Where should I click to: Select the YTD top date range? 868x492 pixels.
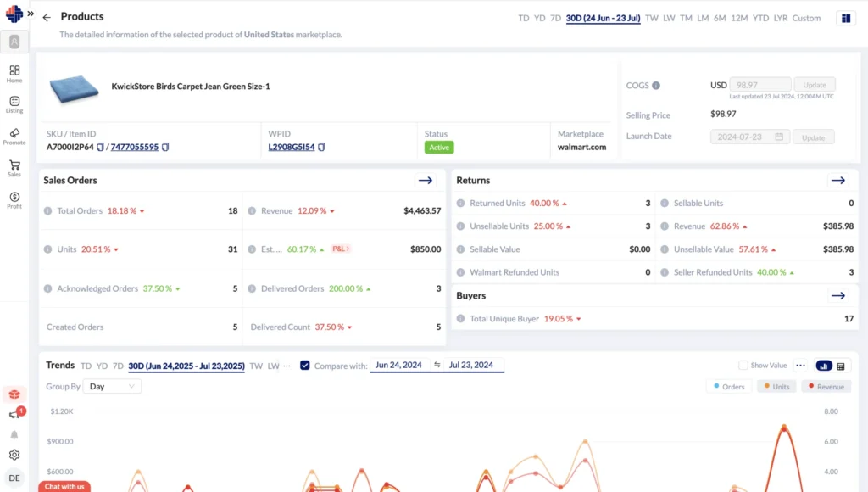tap(760, 18)
